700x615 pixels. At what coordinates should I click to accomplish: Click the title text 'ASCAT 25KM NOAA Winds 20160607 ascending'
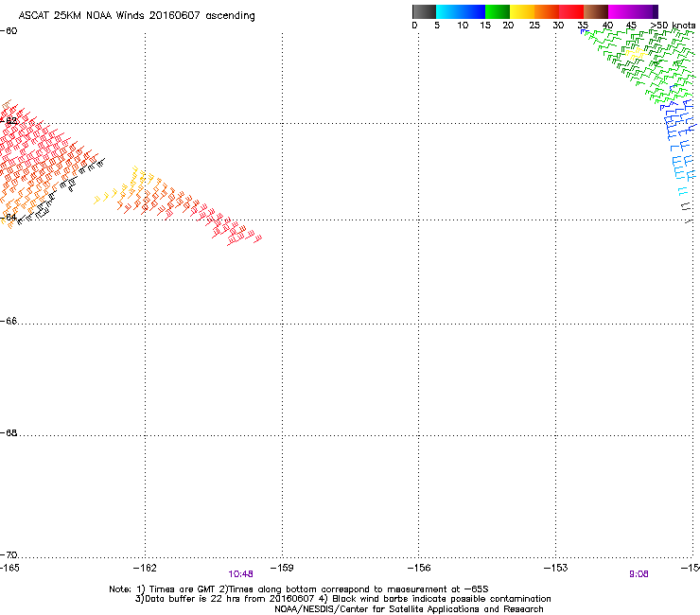(x=136, y=16)
